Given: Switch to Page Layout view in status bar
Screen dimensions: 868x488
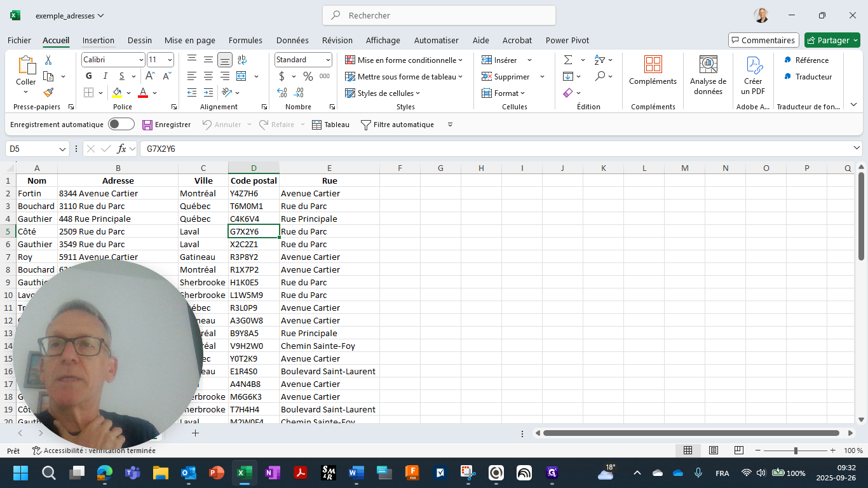Looking at the screenshot, I should click(x=714, y=451).
